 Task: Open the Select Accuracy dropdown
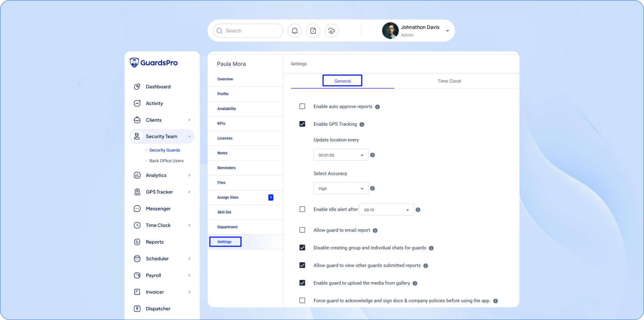[x=341, y=188]
